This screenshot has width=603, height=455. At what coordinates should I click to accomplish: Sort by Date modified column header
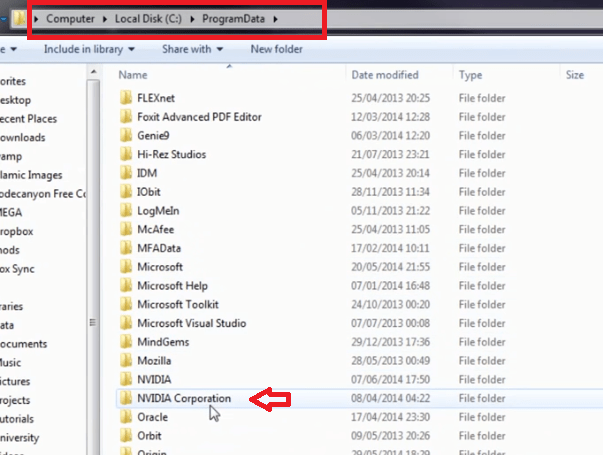pyautogui.click(x=385, y=75)
